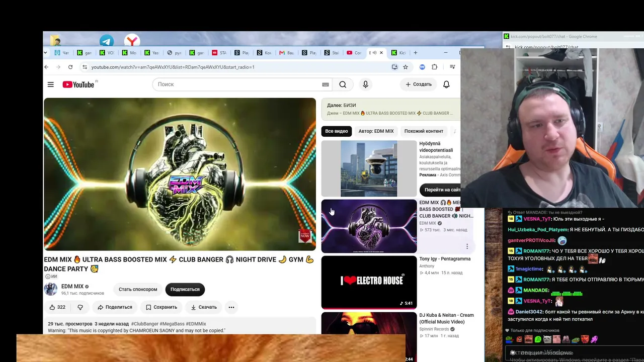
Task: Open Yandex Browser from the desktop
Action: click(132, 40)
